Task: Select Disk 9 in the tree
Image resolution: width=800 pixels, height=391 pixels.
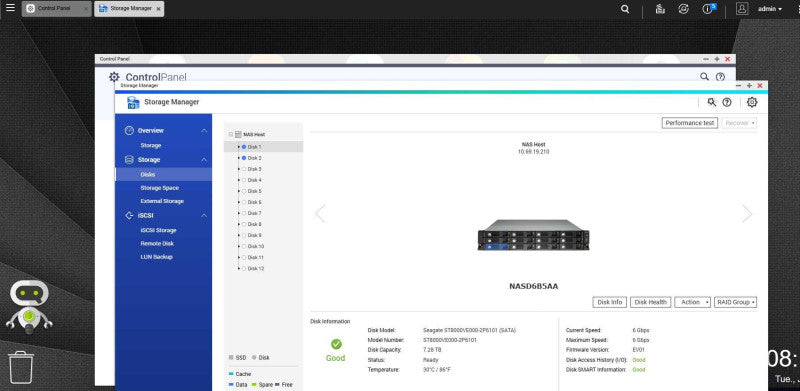Action: [x=254, y=235]
